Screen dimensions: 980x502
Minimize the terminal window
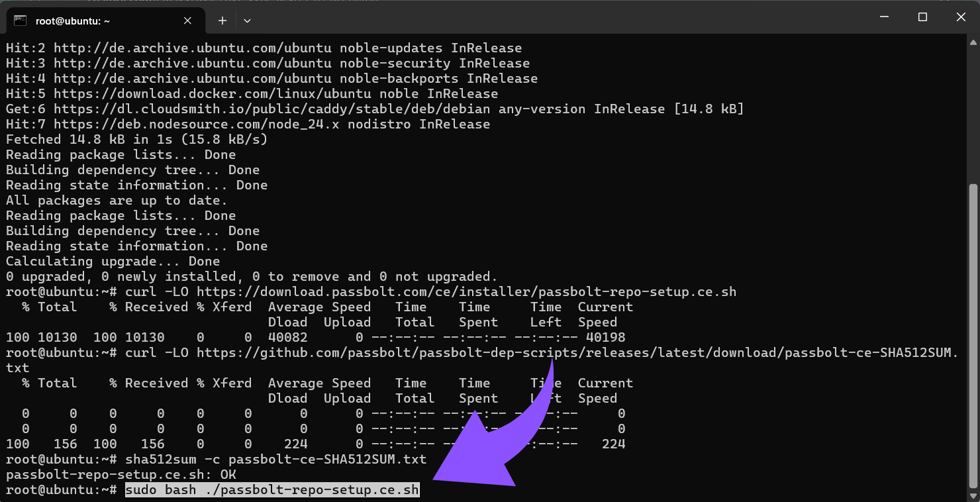[x=884, y=18]
